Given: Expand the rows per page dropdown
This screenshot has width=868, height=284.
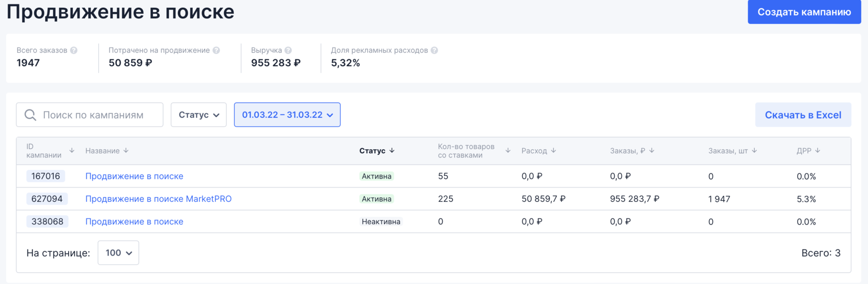Looking at the screenshot, I should (118, 253).
